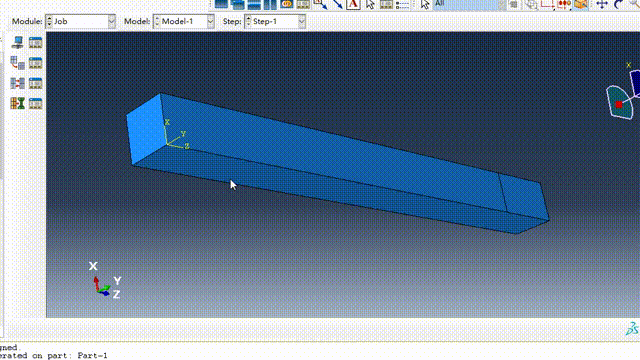Click the red dashed rectangle selection icon
Screen dimensions: 640x360
(547, 4)
